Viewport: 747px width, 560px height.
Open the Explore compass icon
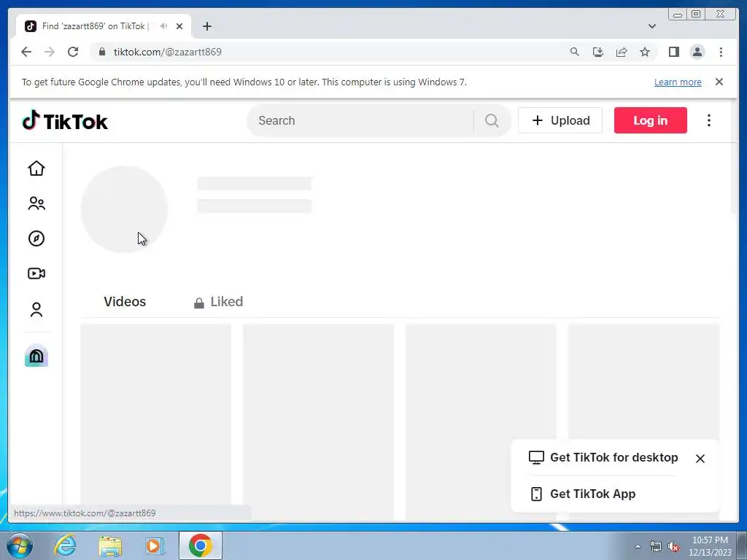click(x=36, y=238)
